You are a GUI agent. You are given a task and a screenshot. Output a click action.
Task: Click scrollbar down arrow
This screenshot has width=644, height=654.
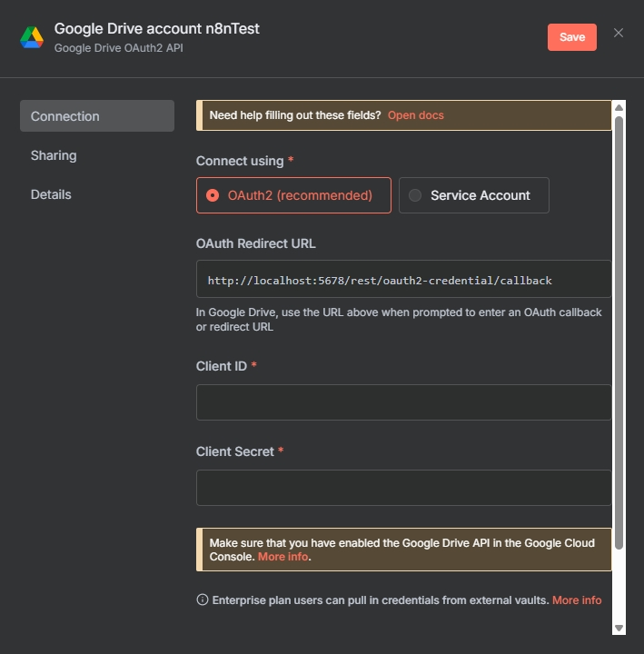tap(619, 628)
